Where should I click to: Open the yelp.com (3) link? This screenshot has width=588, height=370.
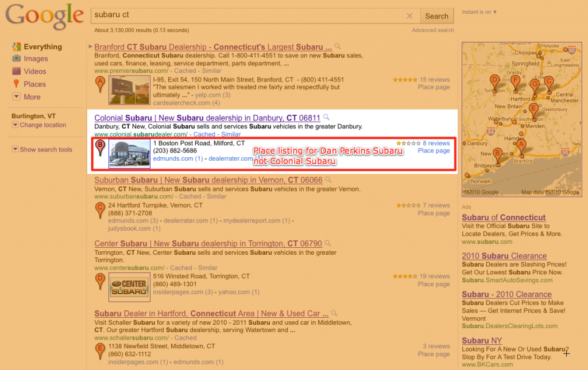[x=212, y=95]
